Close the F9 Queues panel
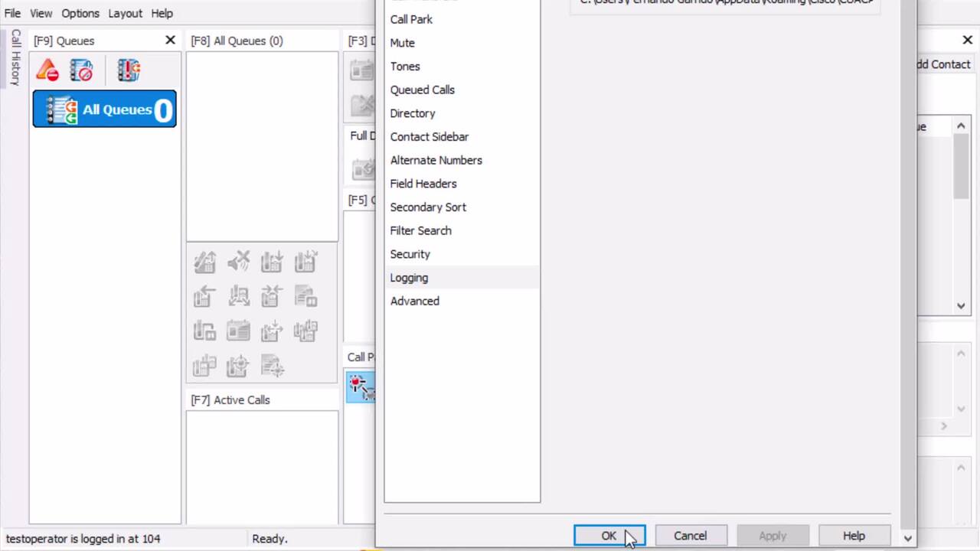Screen dimensions: 980x551 (170, 40)
